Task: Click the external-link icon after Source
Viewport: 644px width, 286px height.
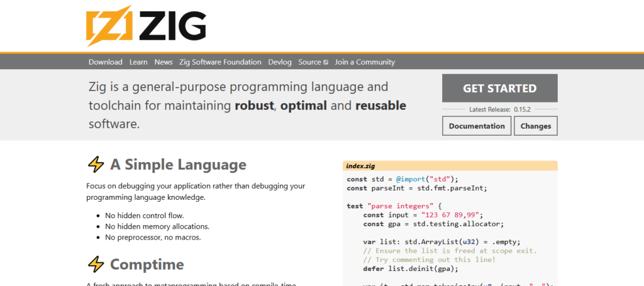Action: pos(326,62)
